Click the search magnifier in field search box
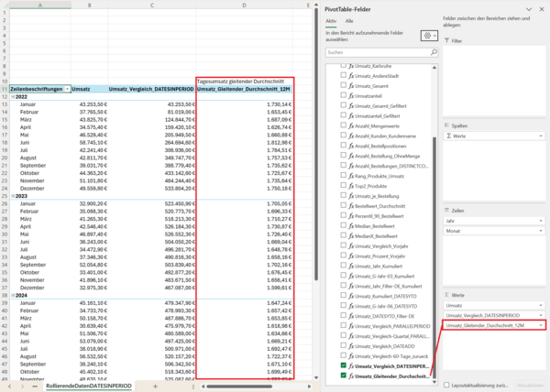The height and width of the screenshot is (392, 550). (430, 52)
